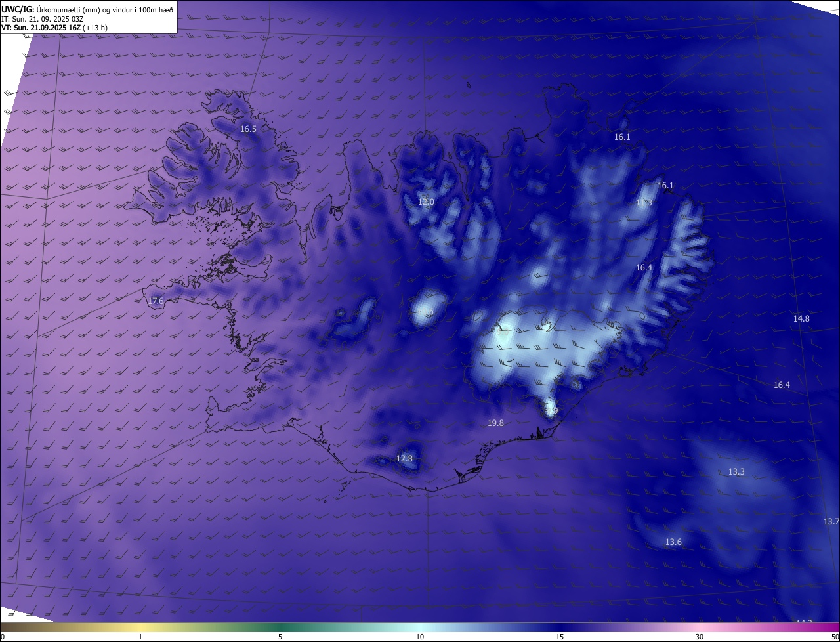Click the 'IT: Sun. 21. 09. 2025 03Z' line
Image resolution: width=840 pixels, height=642 pixels.
[x=42, y=19]
